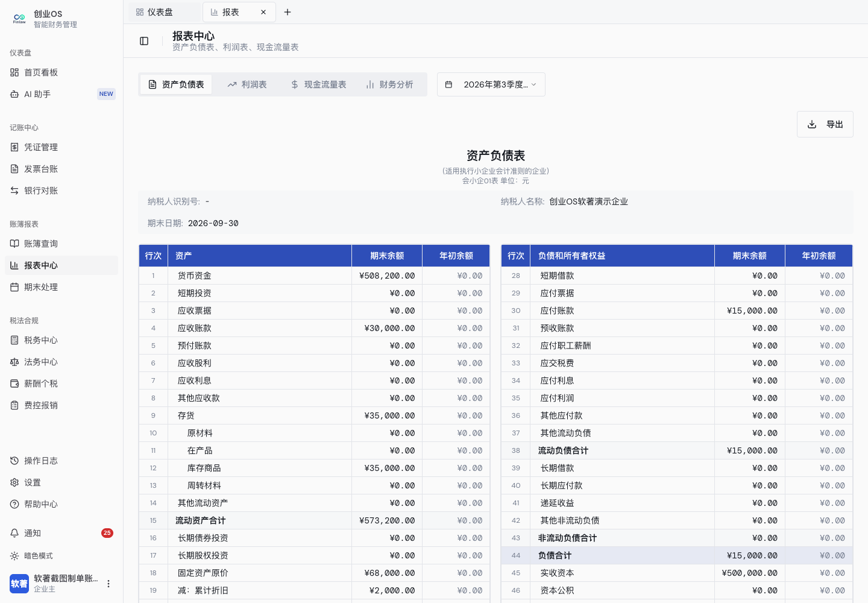Screen dimensions: 868x603
Task: Open 期末处理 period-end processing
Action: click(61, 287)
